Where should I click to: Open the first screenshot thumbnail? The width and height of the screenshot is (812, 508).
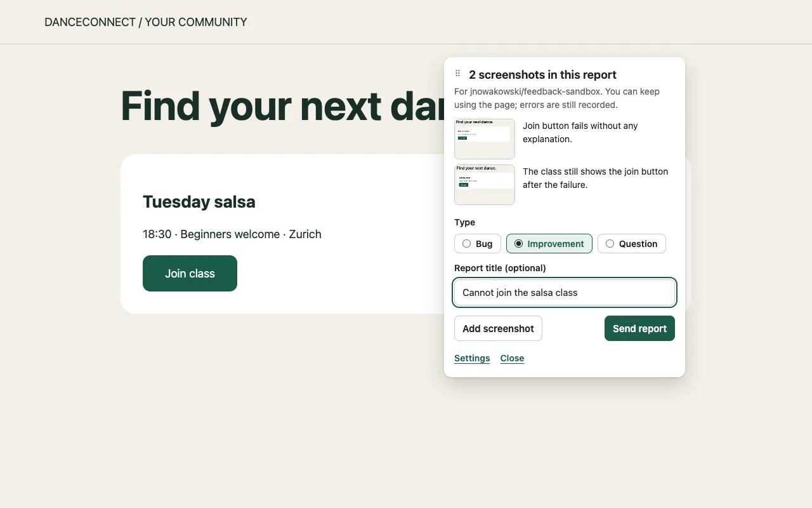485,139
